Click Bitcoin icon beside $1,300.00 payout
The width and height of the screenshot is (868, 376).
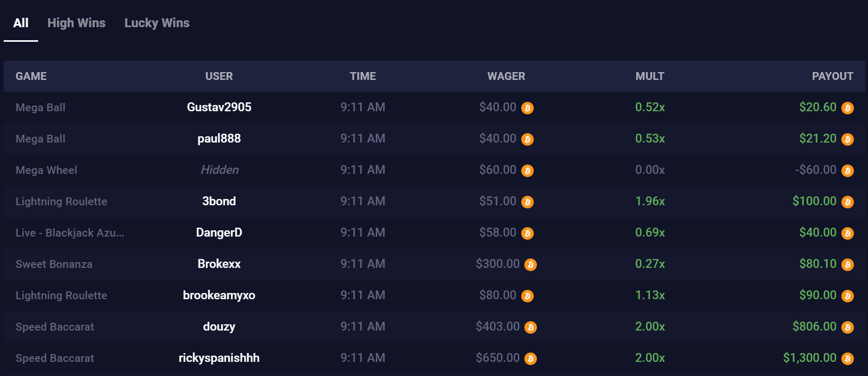tap(848, 359)
